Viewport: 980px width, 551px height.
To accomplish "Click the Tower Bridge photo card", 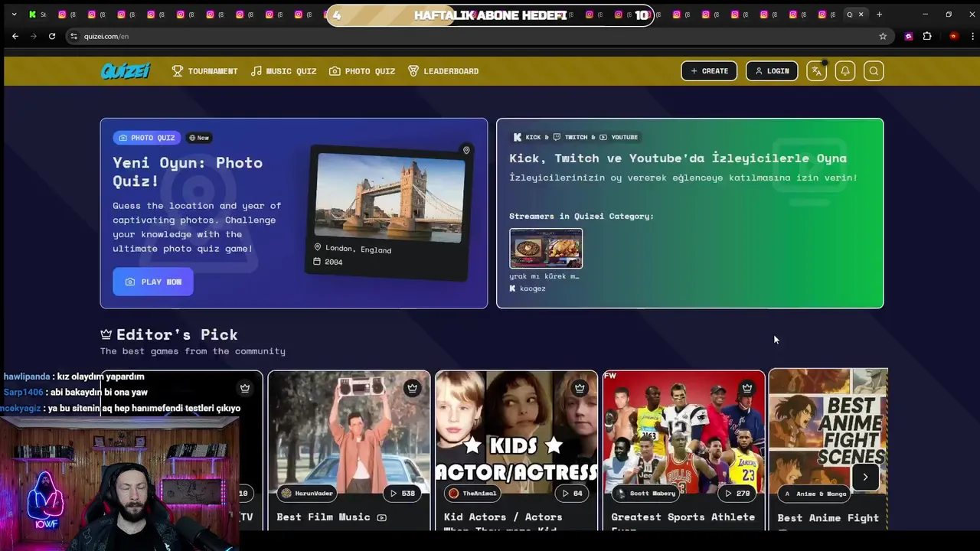I will [x=390, y=213].
